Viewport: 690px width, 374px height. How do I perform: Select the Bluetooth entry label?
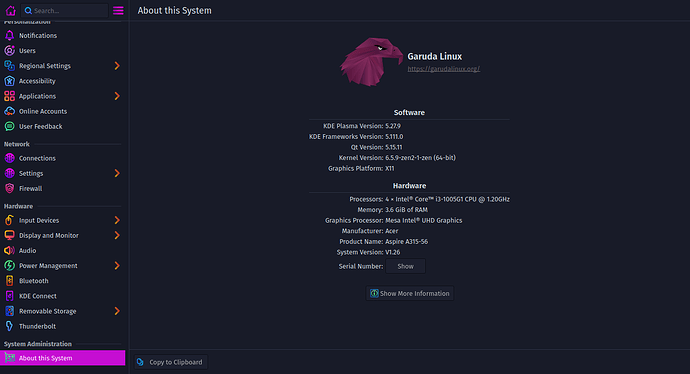pos(33,281)
